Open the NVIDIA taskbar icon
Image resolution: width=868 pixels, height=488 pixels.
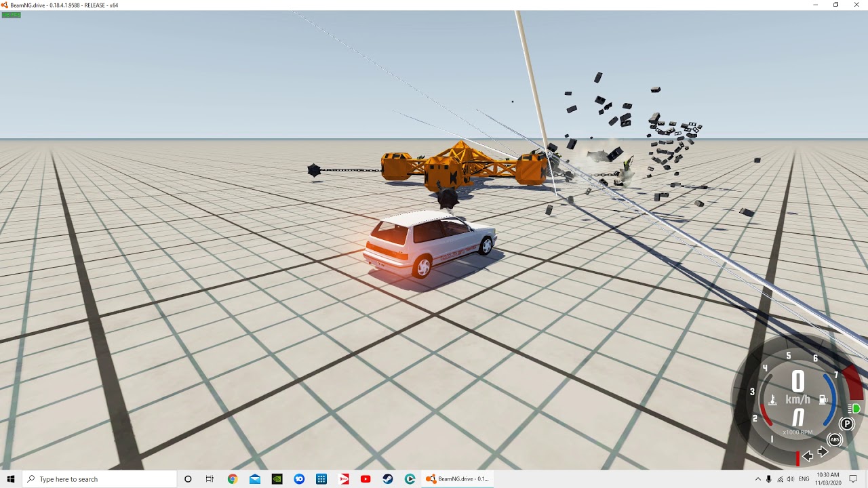[x=277, y=479]
